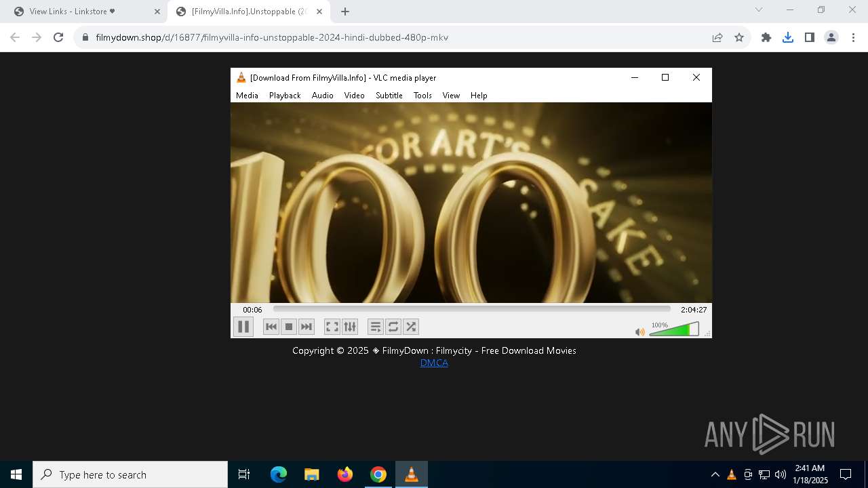
Task: Click elapsed time 00:06 label
Action: point(252,310)
